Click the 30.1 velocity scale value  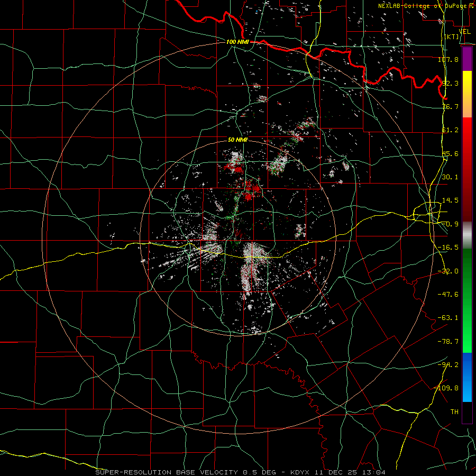click(x=450, y=177)
